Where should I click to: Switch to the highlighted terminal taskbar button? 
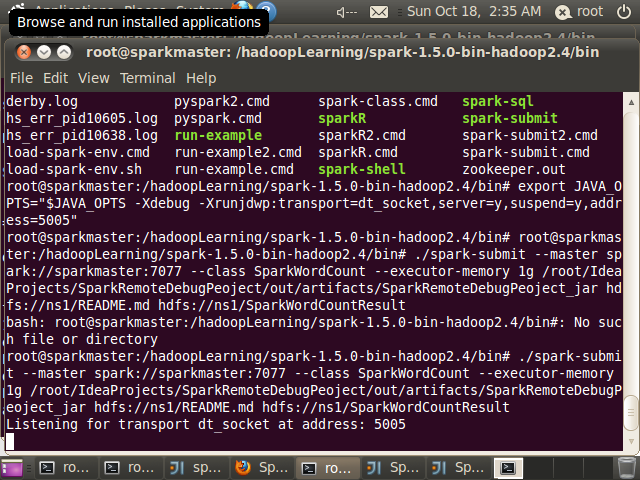328,468
